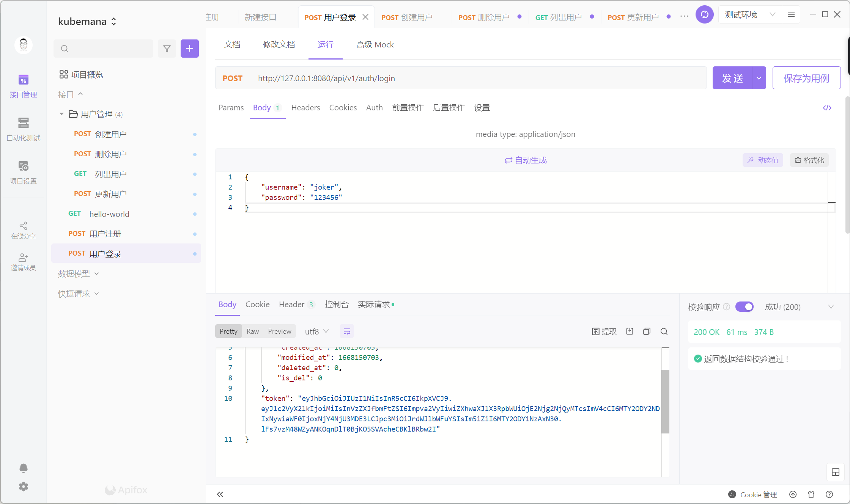Open settings via the gear icon in sidebar

click(24, 487)
